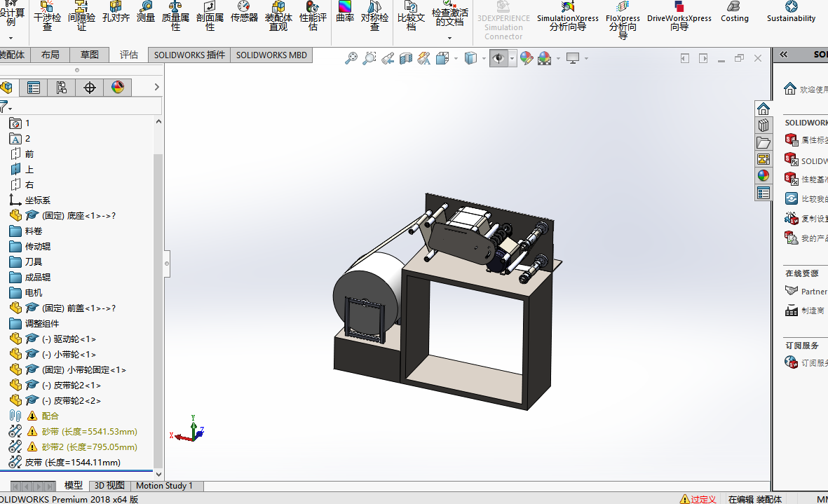Viewport: 828px width, 504px height.
Task: Click the 传感器 sensor tool
Action: click(244, 13)
